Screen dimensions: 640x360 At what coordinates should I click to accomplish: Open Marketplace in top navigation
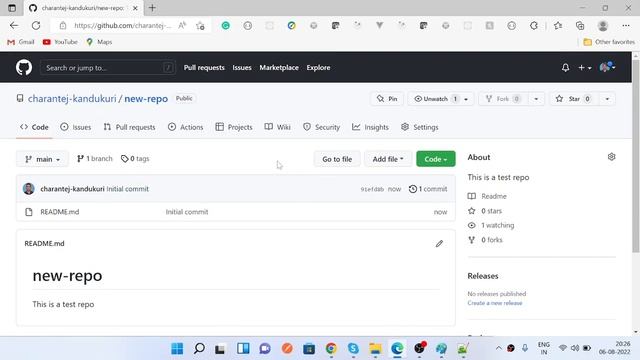click(279, 68)
